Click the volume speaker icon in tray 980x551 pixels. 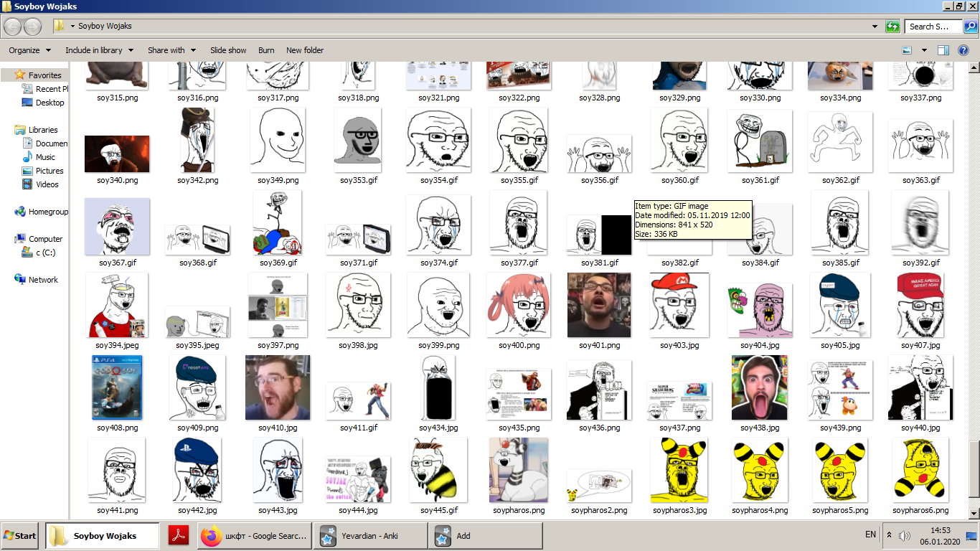[x=905, y=536]
